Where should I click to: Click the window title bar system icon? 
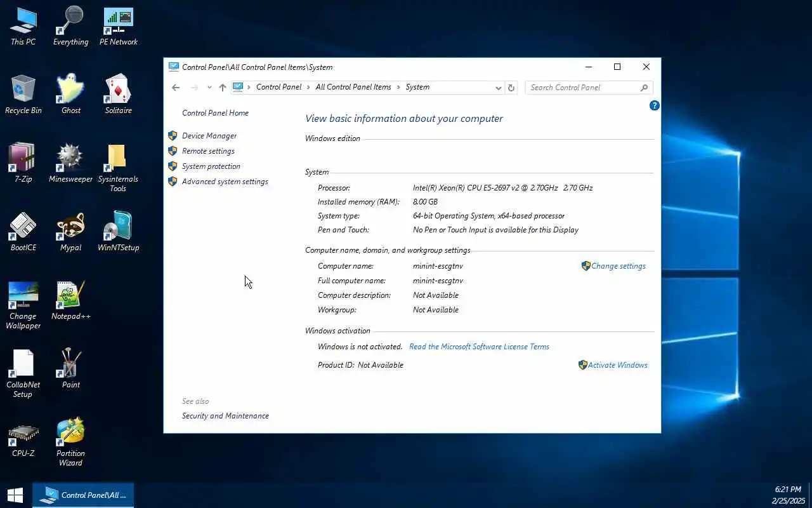coord(174,67)
